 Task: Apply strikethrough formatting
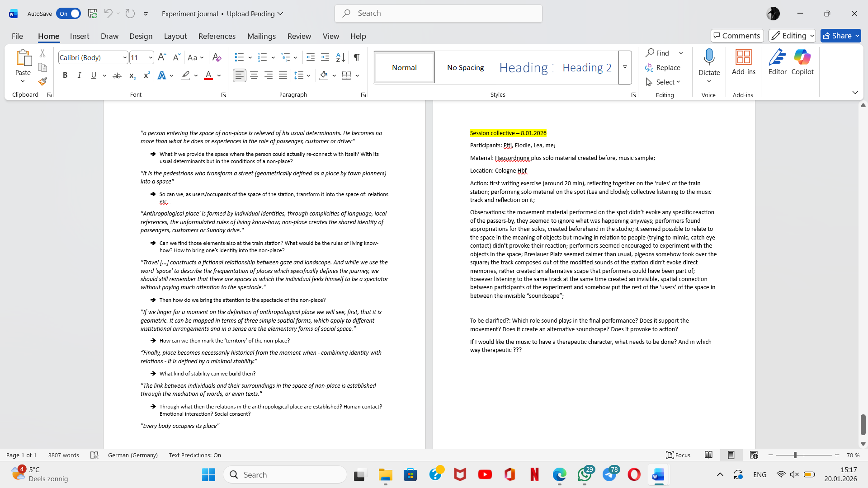[117, 76]
